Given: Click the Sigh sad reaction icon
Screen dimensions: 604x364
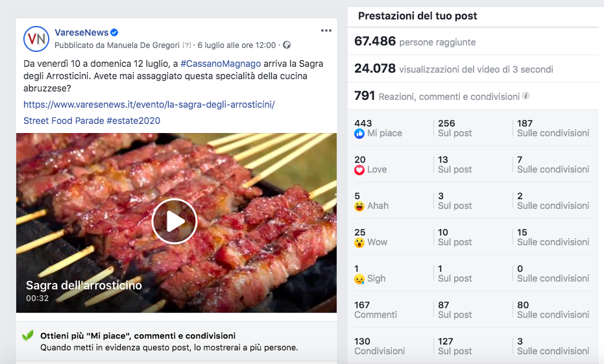Looking at the screenshot, I should (x=359, y=279).
